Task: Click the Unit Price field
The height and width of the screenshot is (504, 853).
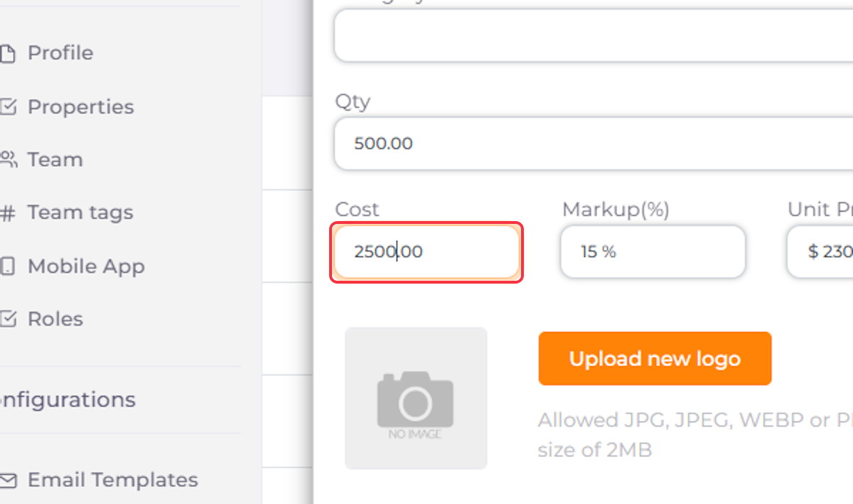Action: pyautogui.click(x=820, y=252)
